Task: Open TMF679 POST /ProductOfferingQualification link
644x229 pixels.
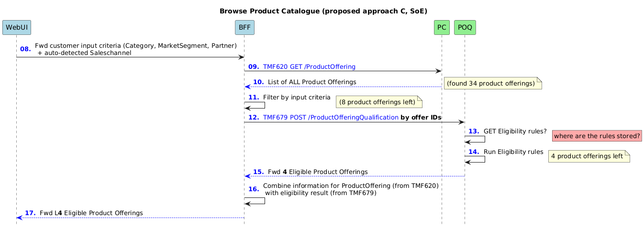Action: click(x=331, y=118)
